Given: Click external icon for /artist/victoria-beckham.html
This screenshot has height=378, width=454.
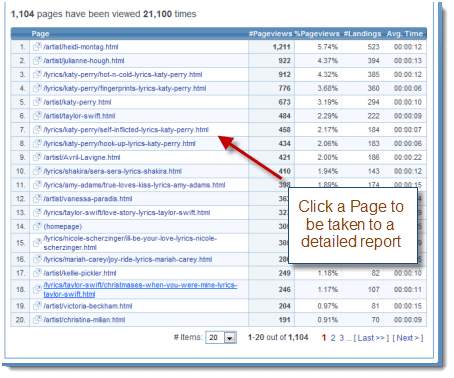Looking at the screenshot, I should coord(37,306).
